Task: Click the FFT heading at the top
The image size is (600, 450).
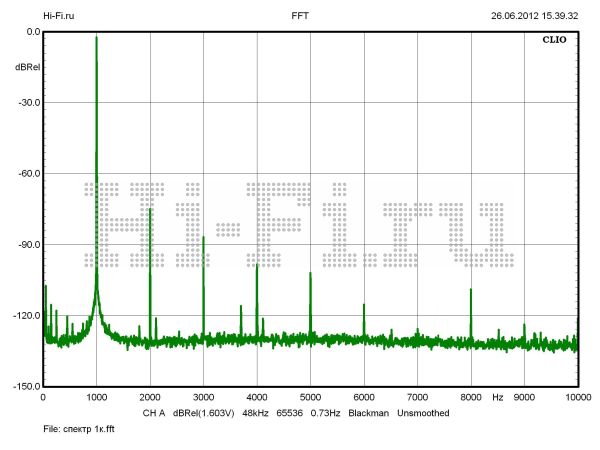Action: pos(299,16)
